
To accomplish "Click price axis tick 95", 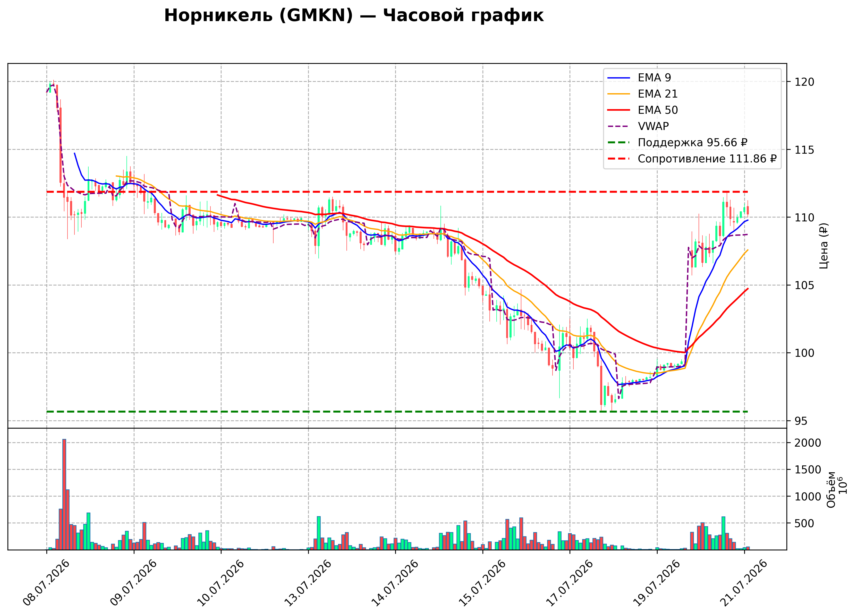I will [x=801, y=421].
